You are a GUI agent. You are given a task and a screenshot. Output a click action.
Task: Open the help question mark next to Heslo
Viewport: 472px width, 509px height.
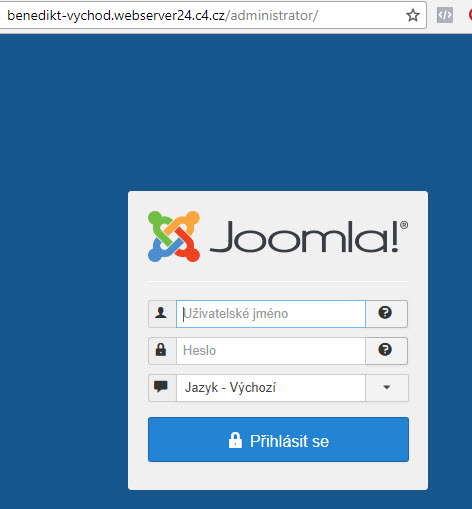click(385, 350)
